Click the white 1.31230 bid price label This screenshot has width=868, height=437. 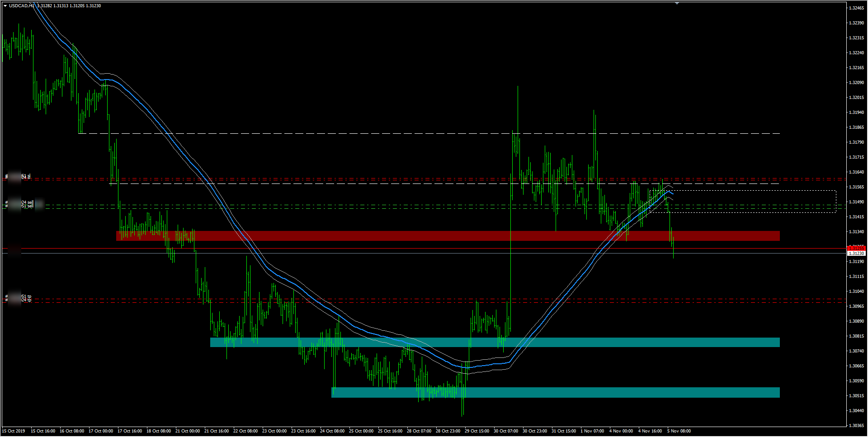[x=856, y=254]
